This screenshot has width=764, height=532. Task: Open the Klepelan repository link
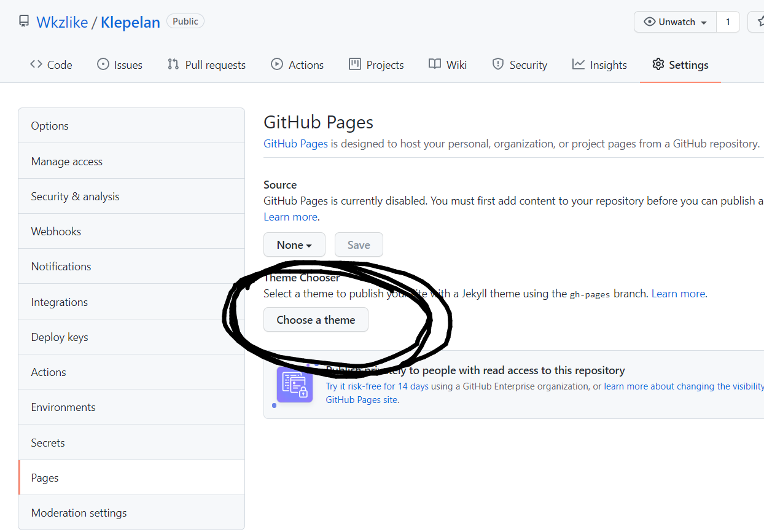(130, 23)
